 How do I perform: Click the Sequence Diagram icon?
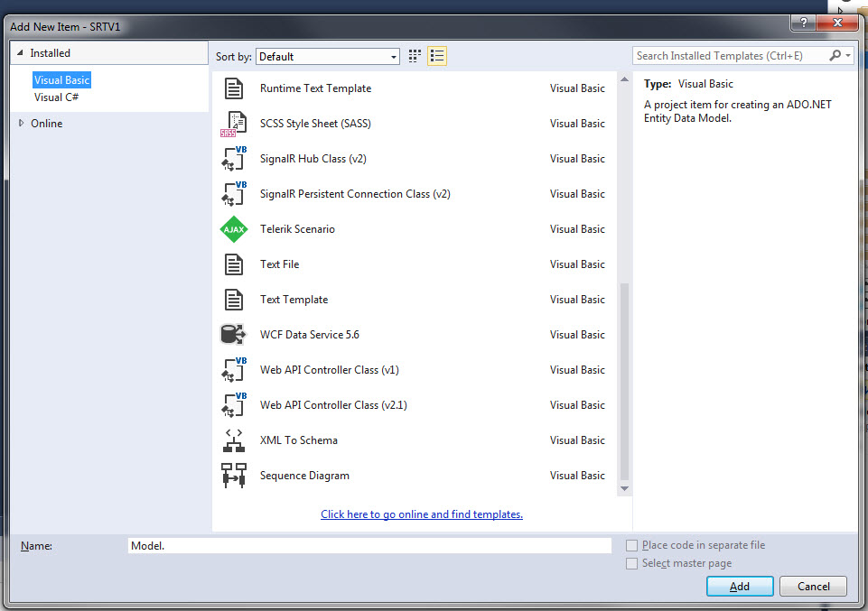click(x=234, y=476)
